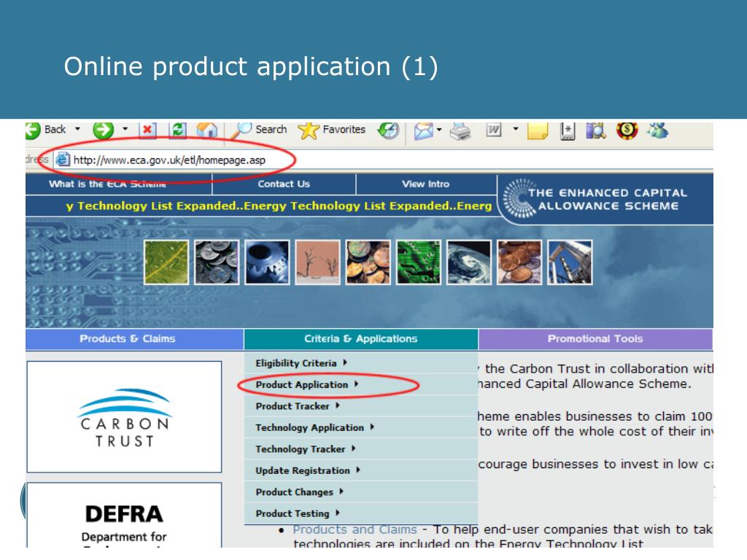The height and width of the screenshot is (560, 747).
Task: Select Technology Tracker menu item
Action: coord(361,448)
